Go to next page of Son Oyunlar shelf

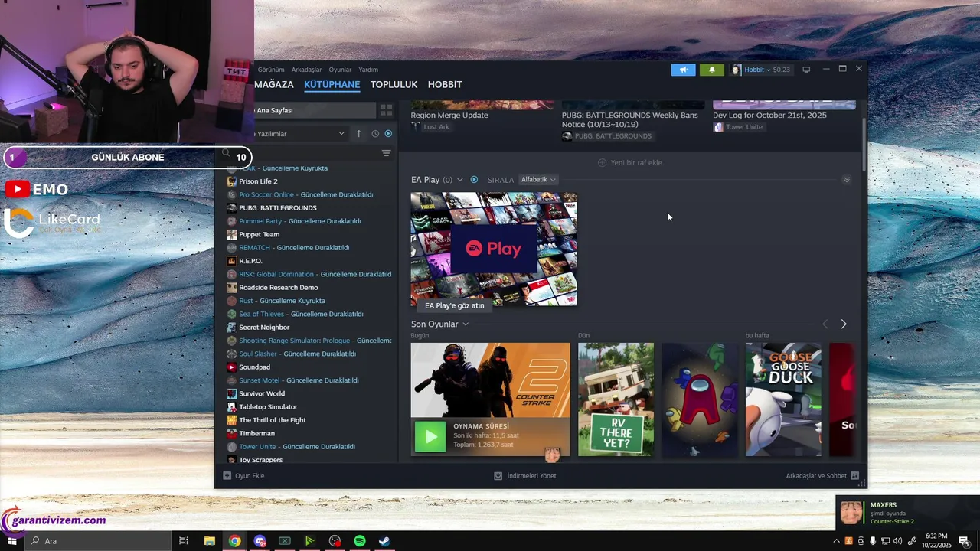click(x=844, y=324)
